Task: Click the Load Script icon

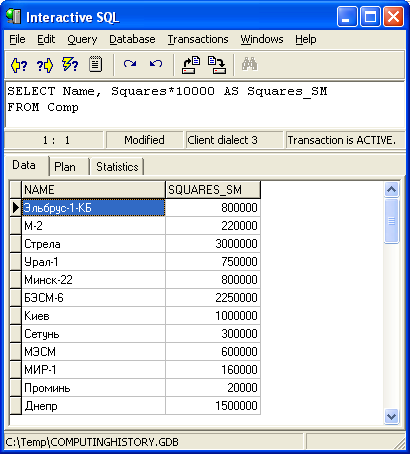Action: [x=191, y=65]
